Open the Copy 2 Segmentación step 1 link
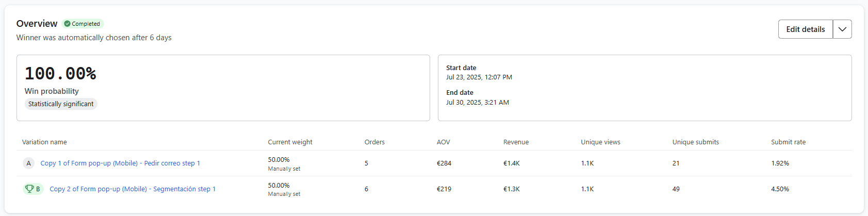 pos(133,189)
